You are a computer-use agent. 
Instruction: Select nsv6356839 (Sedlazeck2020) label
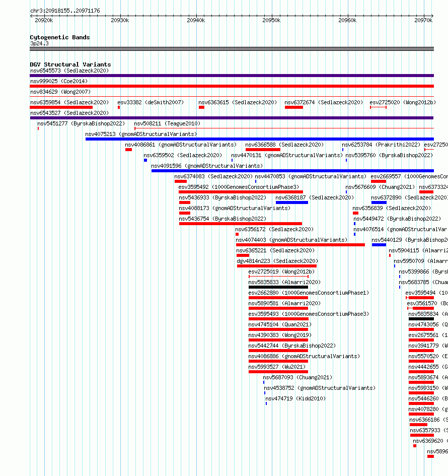pos(392,208)
